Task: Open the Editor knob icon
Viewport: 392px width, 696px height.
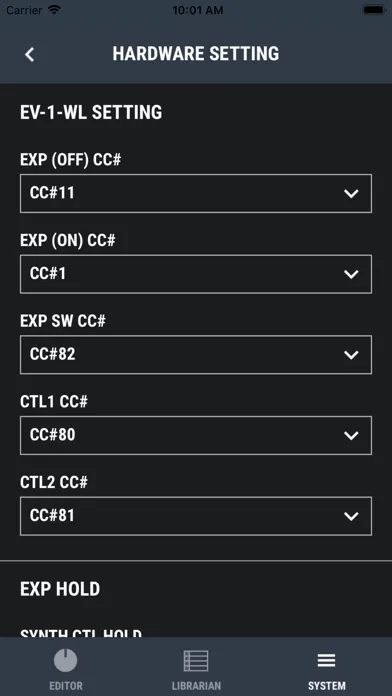Action: (x=65, y=660)
